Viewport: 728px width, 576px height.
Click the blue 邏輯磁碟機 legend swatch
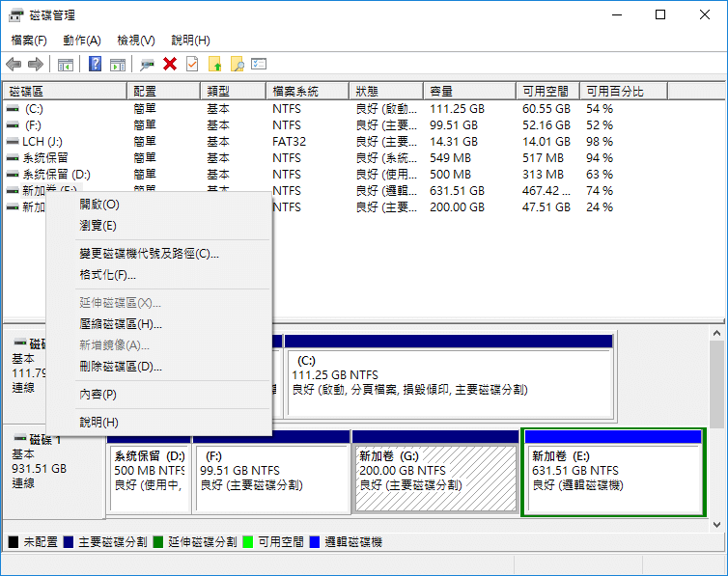click(315, 541)
